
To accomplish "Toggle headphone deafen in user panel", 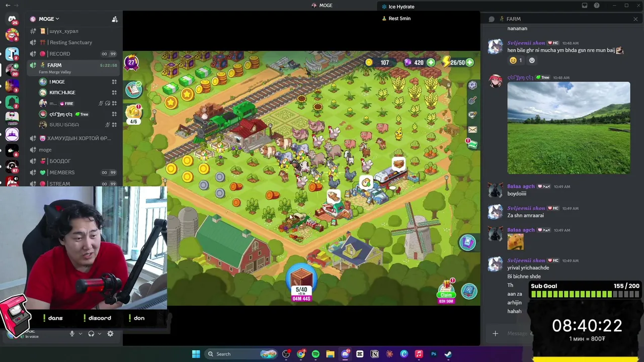I will pos(91,333).
